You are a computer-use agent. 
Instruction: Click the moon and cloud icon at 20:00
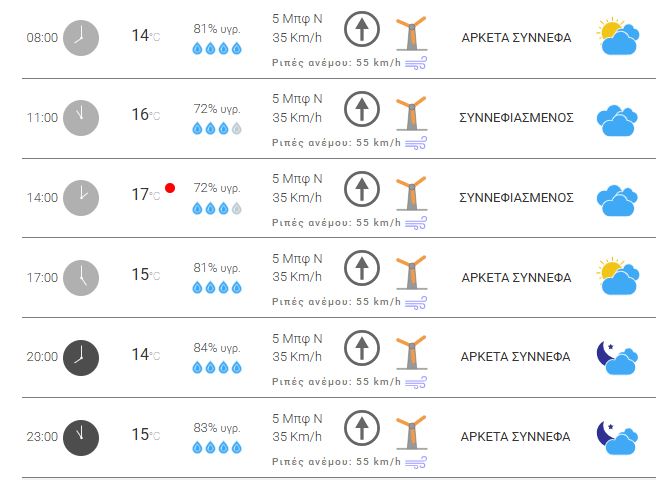pyautogui.click(x=617, y=357)
